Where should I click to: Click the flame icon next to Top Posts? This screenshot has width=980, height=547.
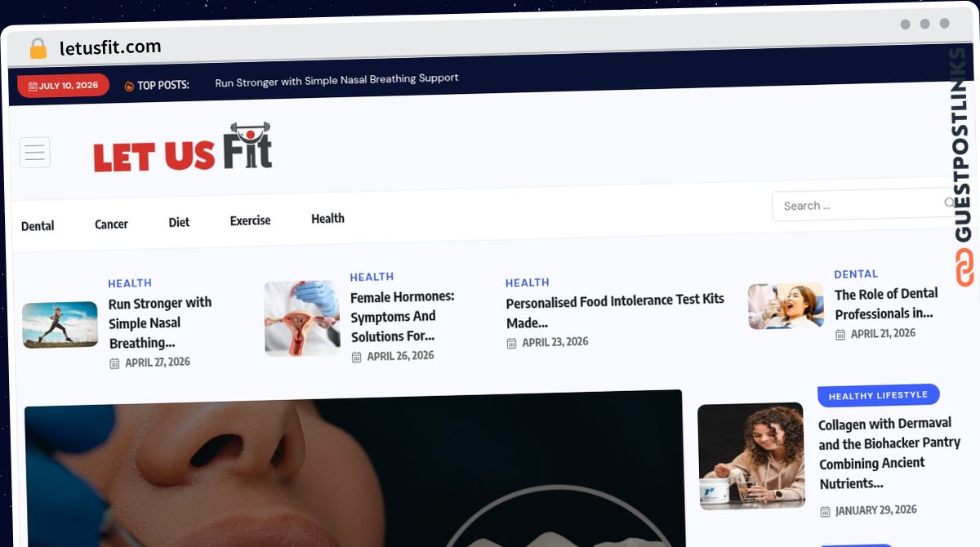[x=129, y=85]
